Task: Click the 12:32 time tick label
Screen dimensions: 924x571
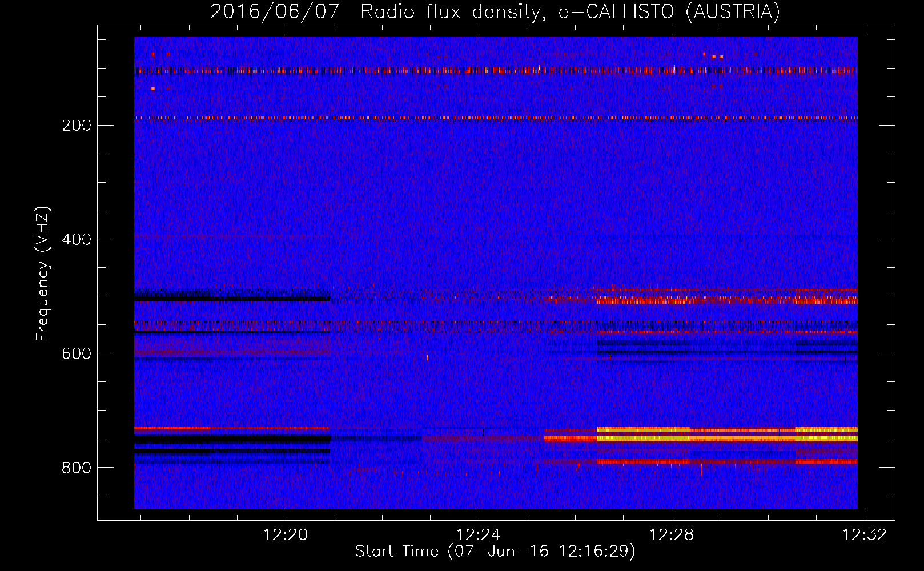Action: [865, 535]
